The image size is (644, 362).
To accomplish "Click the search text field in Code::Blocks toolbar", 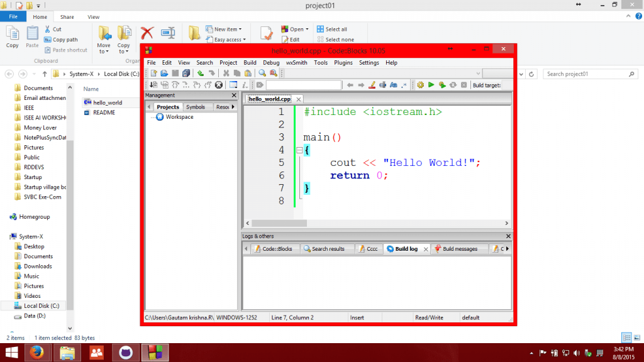I will (304, 85).
